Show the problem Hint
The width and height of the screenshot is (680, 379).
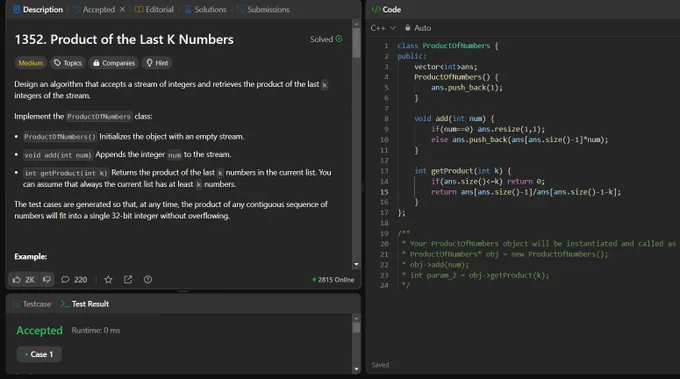click(x=157, y=63)
